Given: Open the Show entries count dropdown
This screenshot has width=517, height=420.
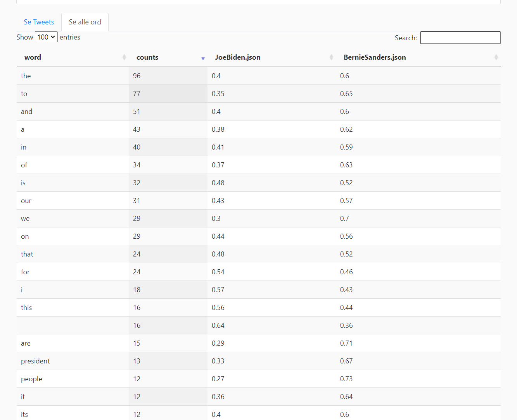Looking at the screenshot, I should [46, 37].
